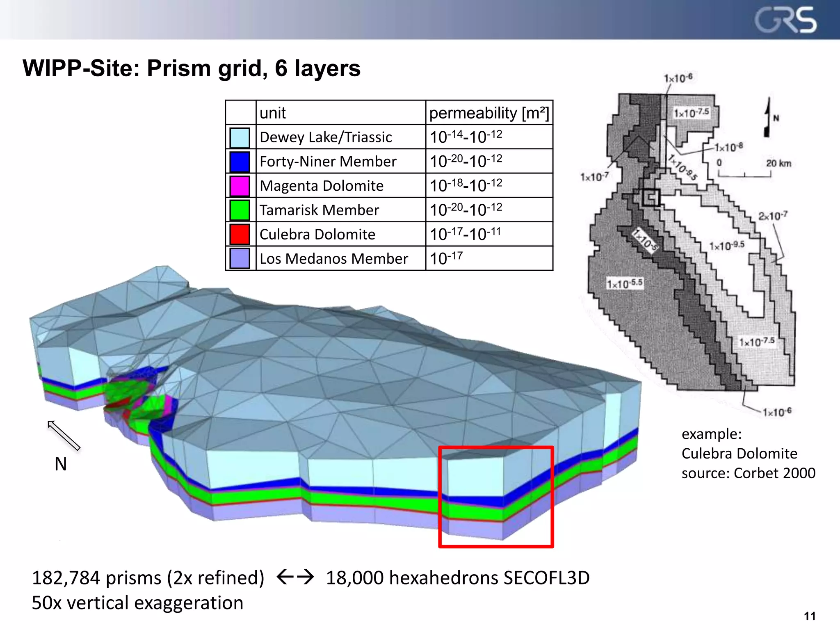The width and height of the screenshot is (840, 630).
Task: Click the 1x10-5.5 label on the map
Action: (x=625, y=283)
